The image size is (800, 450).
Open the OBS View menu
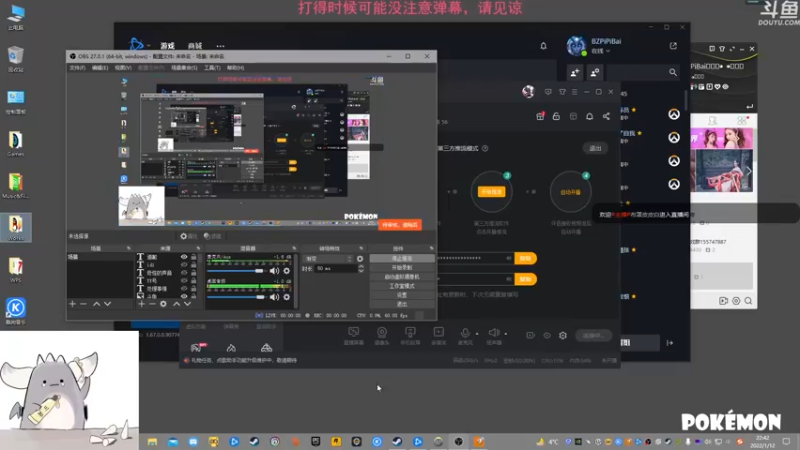click(123, 67)
